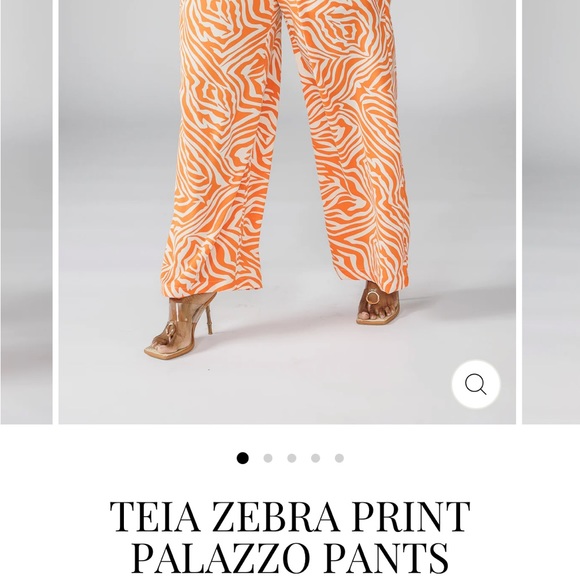Click the gold ring sandal on the right foot
The height and width of the screenshot is (580, 580).
coord(378,303)
